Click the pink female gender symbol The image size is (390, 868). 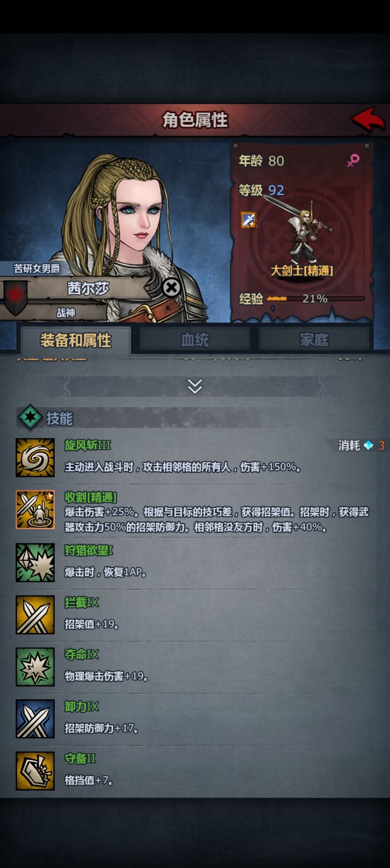[x=353, y=160]
